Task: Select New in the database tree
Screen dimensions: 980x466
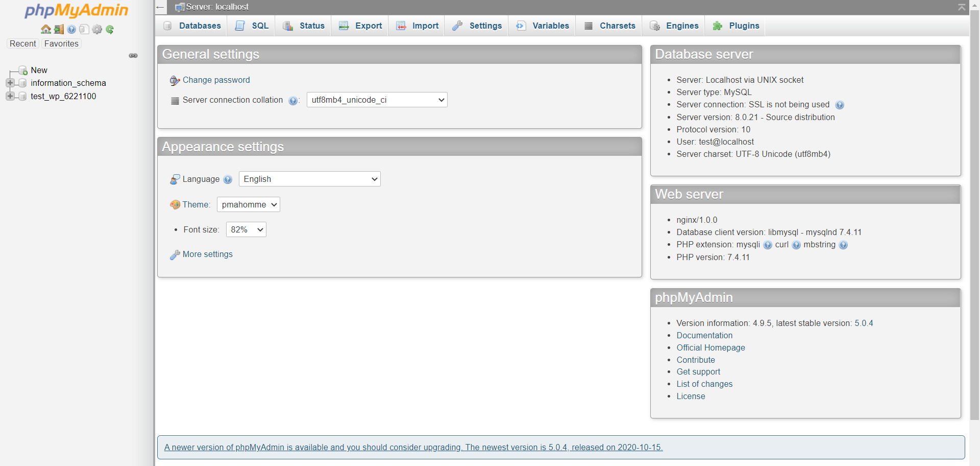Action: tap(39, 70)
